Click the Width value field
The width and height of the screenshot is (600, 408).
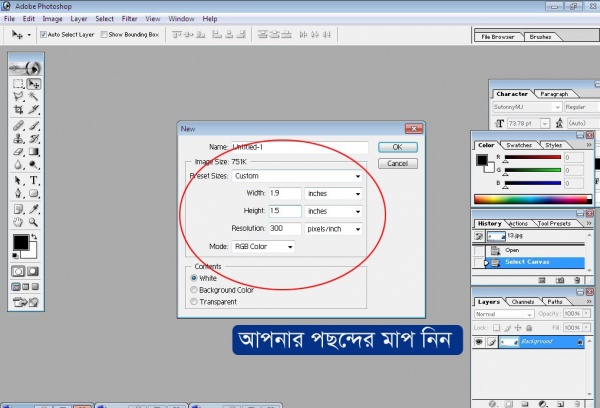[x=285, y=193]
